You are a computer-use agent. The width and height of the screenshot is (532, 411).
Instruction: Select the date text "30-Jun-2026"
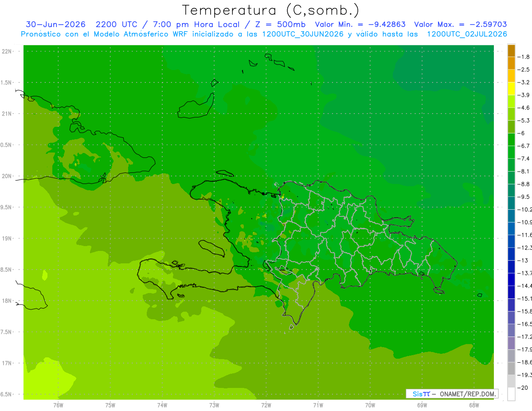pos(56,24)
